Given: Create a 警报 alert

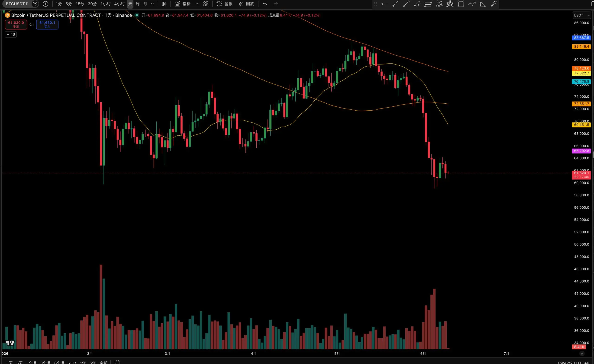Looking at the screenshot, I should point(224,4).
